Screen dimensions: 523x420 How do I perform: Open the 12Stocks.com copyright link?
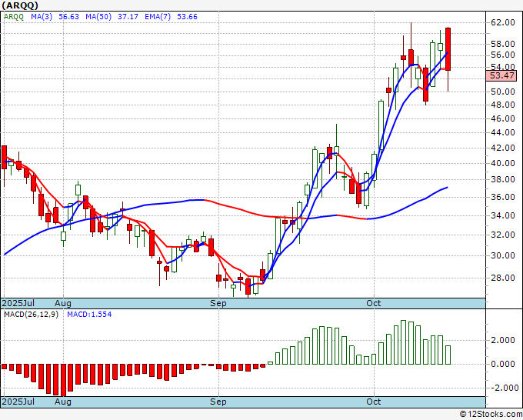click(491, 415)
